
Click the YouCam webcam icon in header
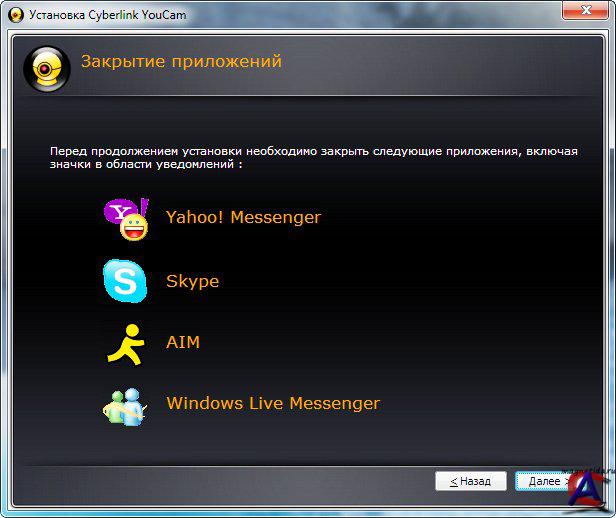[x=46, y=68]
